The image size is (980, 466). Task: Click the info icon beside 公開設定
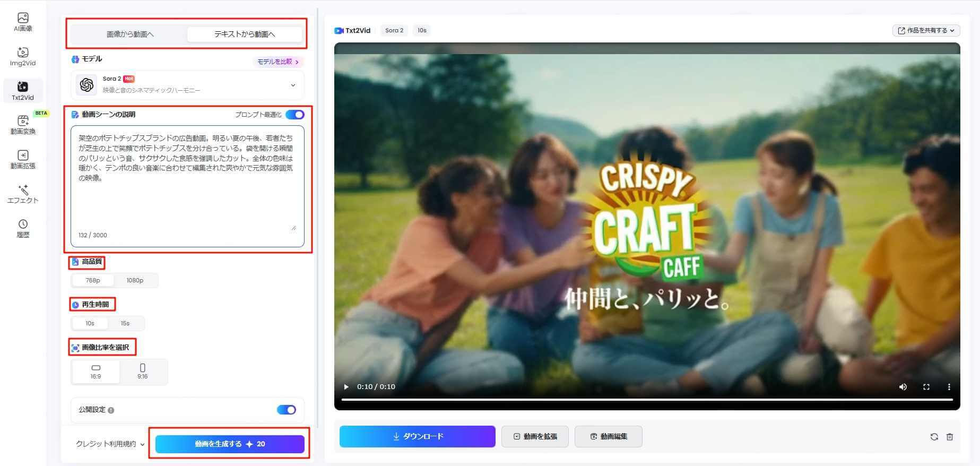[x=111, y=410]
